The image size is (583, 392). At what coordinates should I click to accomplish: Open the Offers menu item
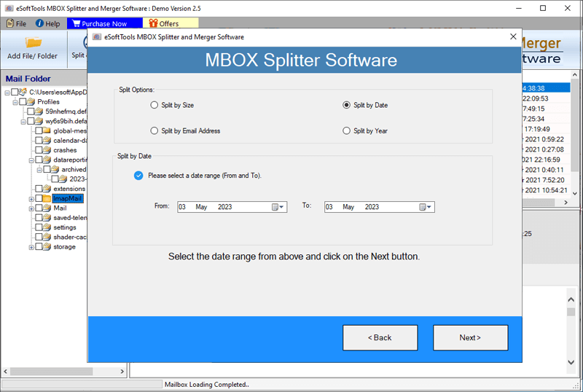(x=171, y=23)
